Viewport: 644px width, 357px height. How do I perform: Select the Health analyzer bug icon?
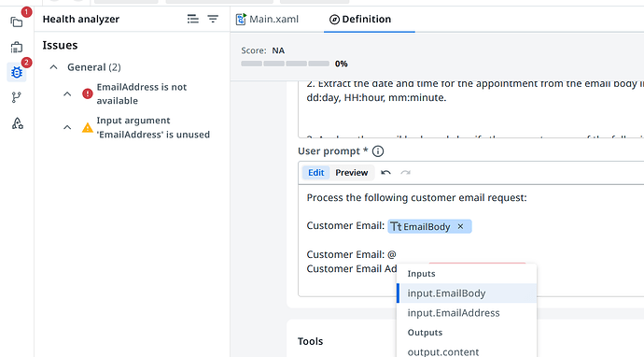click(x=17, y=72)
